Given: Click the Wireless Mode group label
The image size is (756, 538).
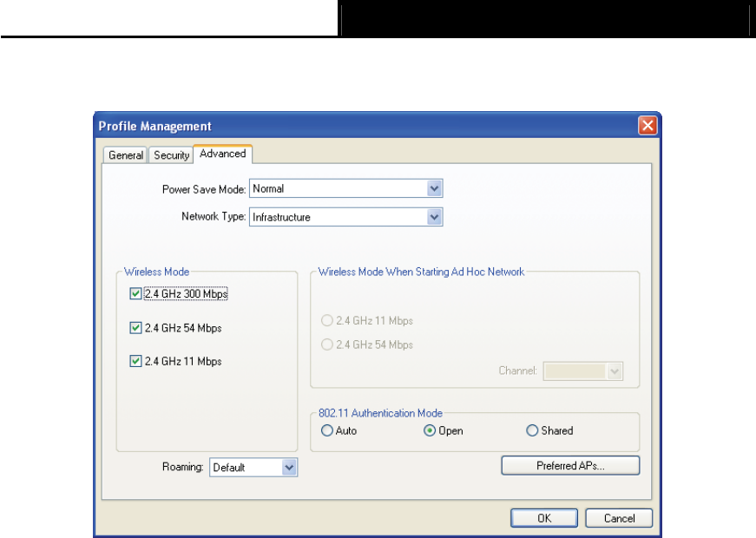Looking at the screenshot, I should [x=157, y=272].
